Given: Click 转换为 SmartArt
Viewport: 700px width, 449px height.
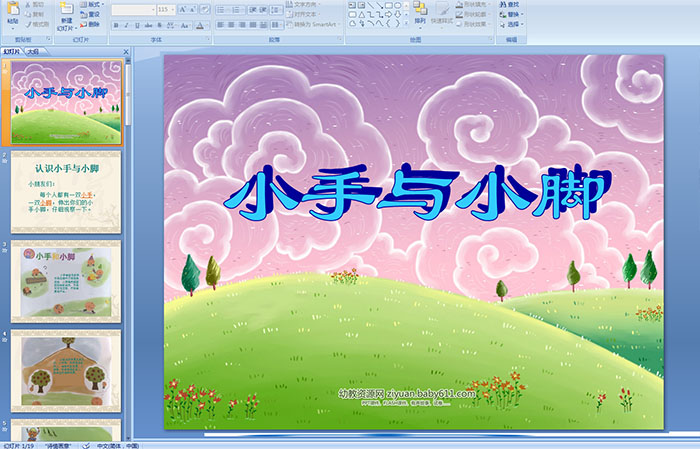Looking at the screenshot, I should (314, 24).
